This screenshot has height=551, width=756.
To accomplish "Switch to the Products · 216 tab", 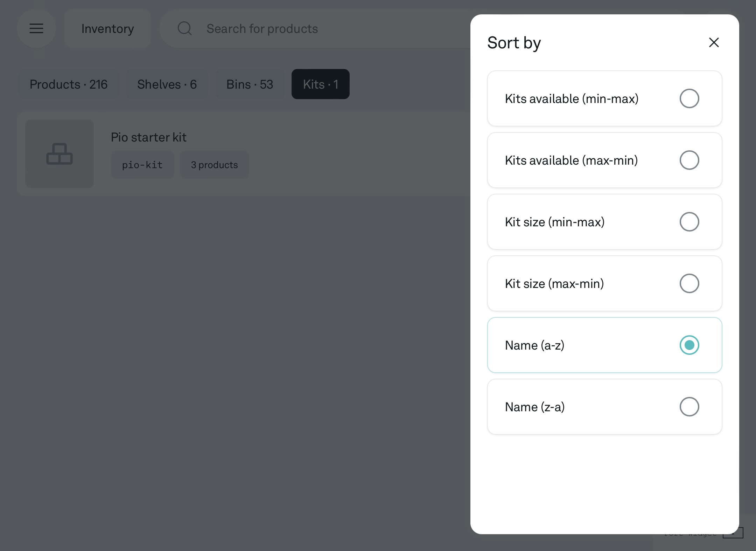I will point(69,84).
